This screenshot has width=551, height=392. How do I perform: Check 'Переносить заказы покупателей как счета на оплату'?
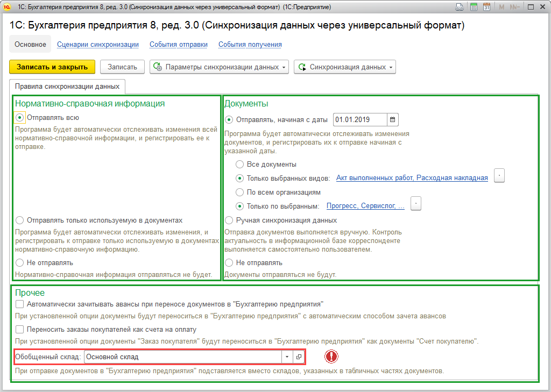pyautogui.click(x=20, y=329)
